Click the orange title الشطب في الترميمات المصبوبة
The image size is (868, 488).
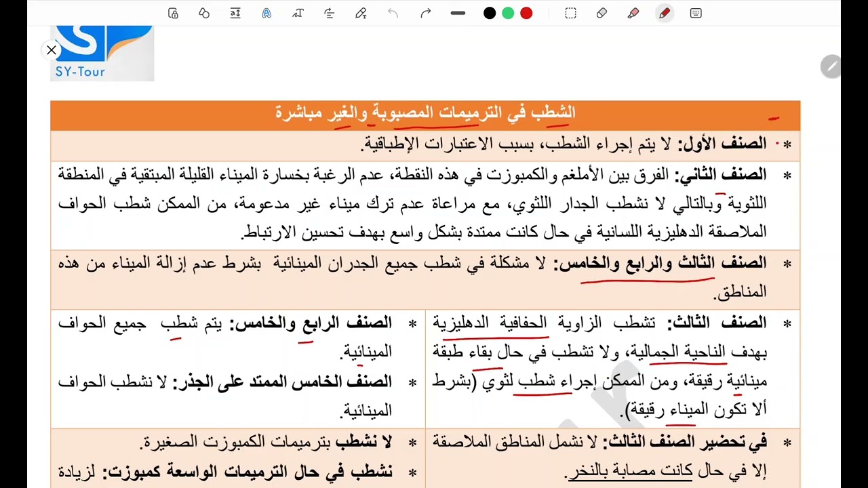coord(425,113)
